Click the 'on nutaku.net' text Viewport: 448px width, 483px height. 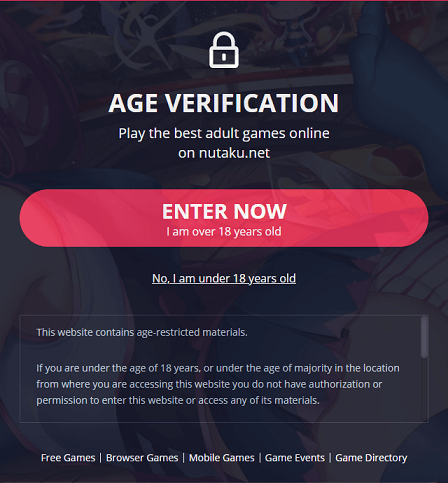pos(224,153)
